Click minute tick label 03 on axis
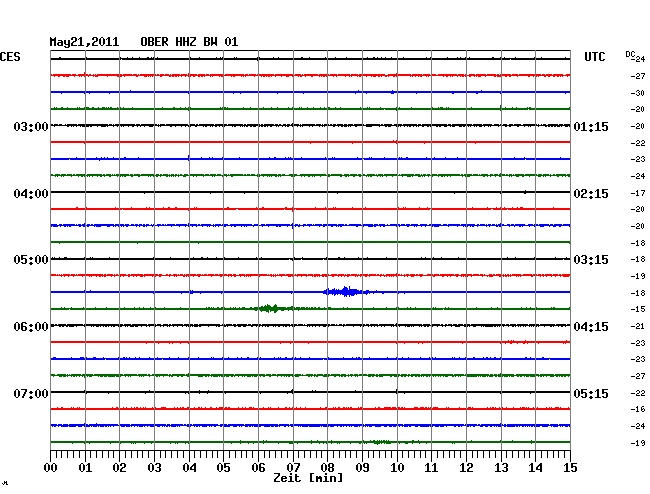The height and width of the screenshot is (494, 650). 154,468
